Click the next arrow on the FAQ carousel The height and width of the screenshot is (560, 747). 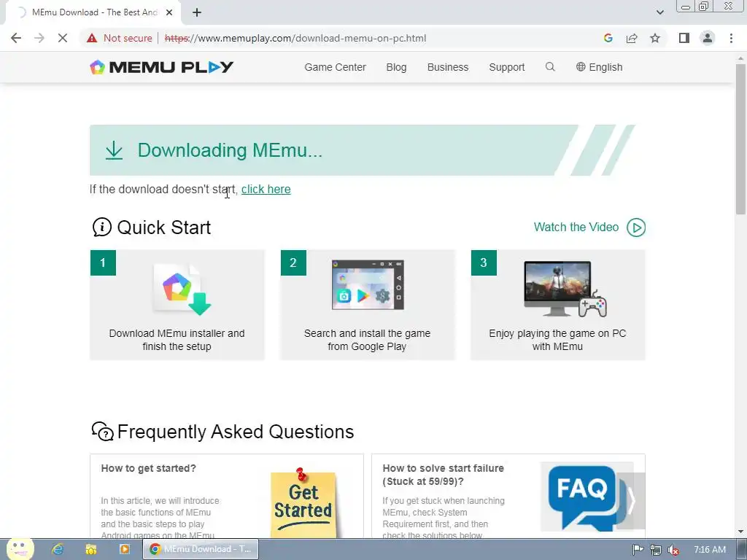click(631, 500)
